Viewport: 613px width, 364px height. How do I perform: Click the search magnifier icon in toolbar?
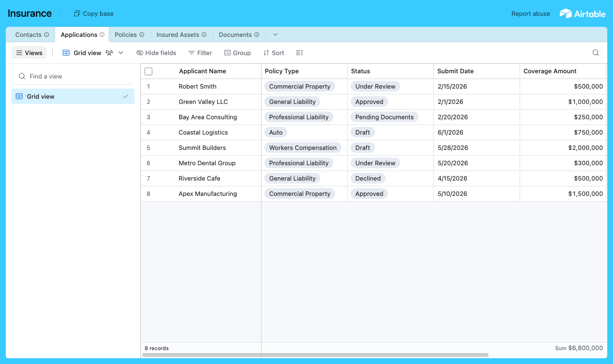[x=596, y=53]
